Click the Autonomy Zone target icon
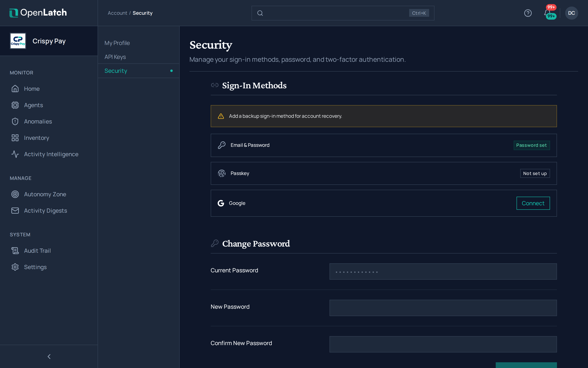Viewport: 588px width, 368px height. click(x=15, y=194)
